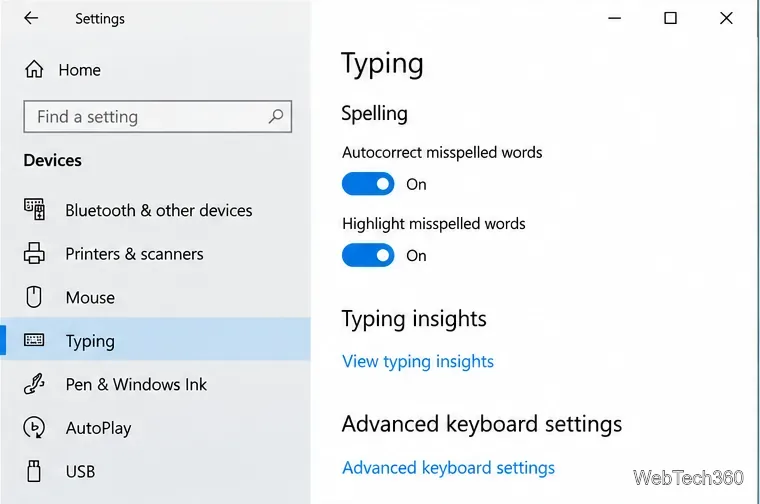This screenshot has width=760, height=504.
Task: Click the Autocorrect misspelled words label
Action: [442, 153]
